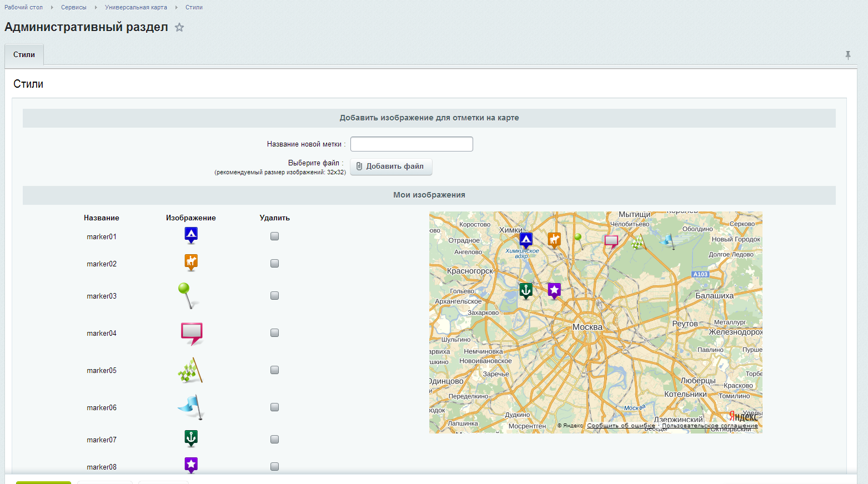The width and height of the screenshot is (868, 484).
Task: Check the delete box for marker03
Action: pyautogui.click(x=274, y=295)
